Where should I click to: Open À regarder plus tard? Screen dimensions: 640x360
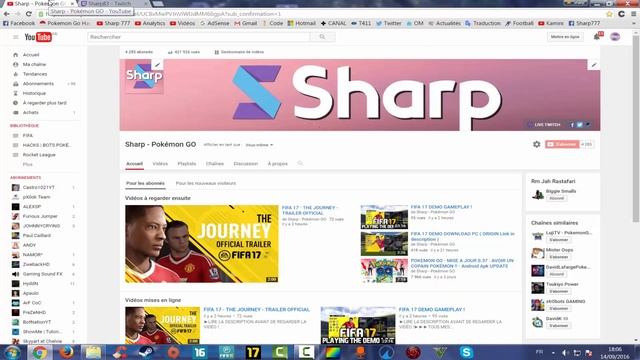[x=43, y=103]
